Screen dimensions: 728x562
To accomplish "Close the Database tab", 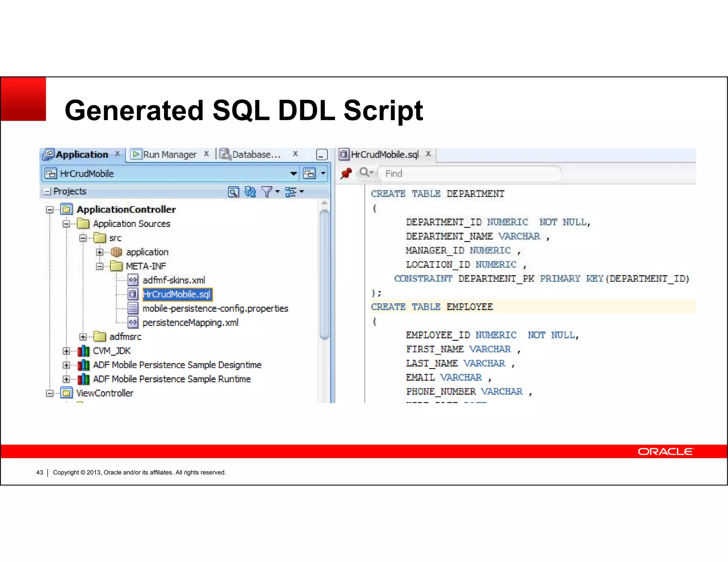I will click(x=295, y=154).
